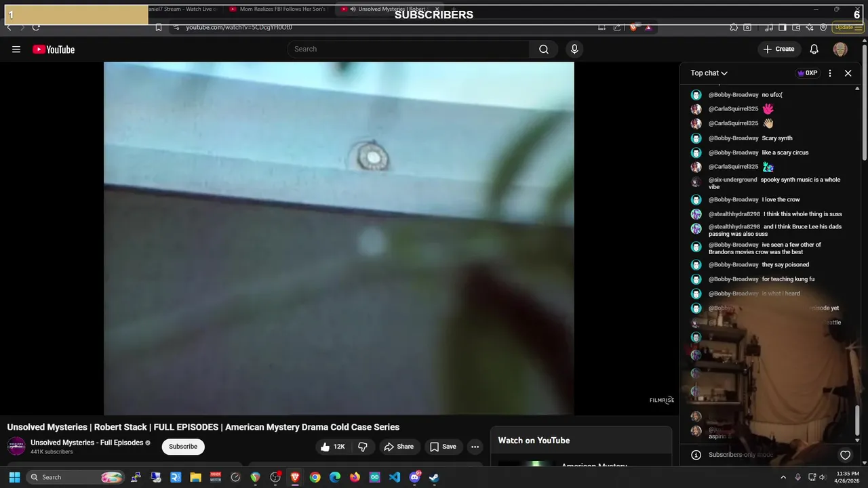Open the YouTube guide hamburger menu
This screenshot has height=488, width=868.
(16, 49)
